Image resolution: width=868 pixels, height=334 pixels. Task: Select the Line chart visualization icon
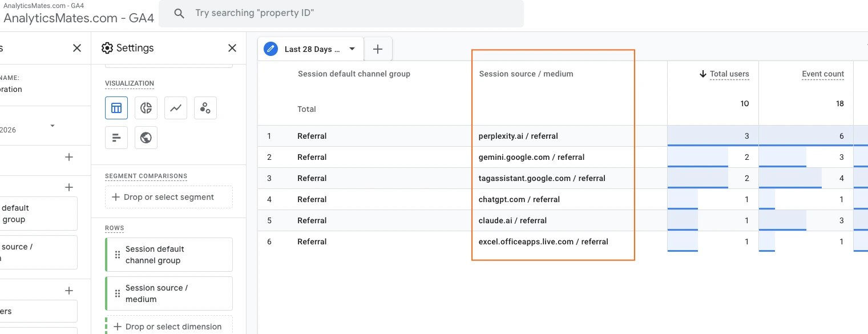176,107
